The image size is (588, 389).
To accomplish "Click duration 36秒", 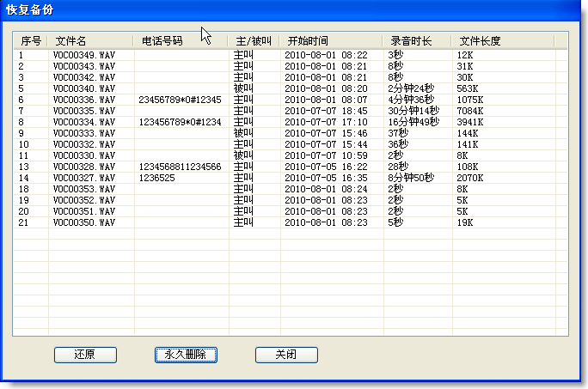I will (398, 144).
